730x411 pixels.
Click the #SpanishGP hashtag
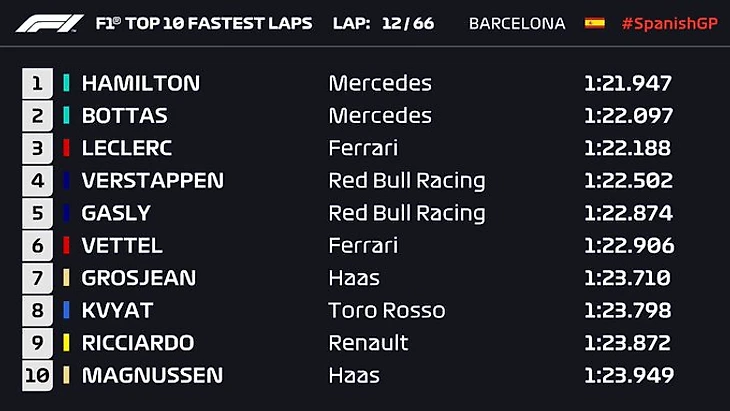(669, 23)
